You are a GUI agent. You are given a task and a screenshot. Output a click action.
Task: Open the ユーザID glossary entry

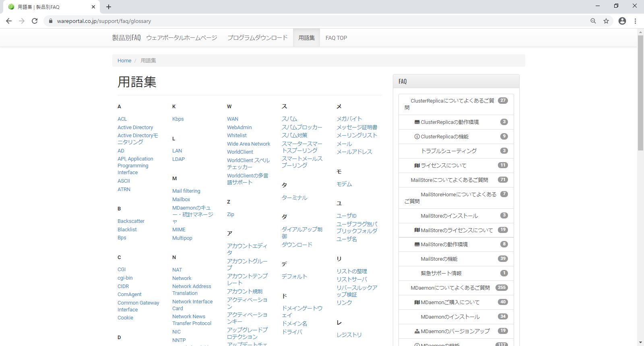click(347, 216)
